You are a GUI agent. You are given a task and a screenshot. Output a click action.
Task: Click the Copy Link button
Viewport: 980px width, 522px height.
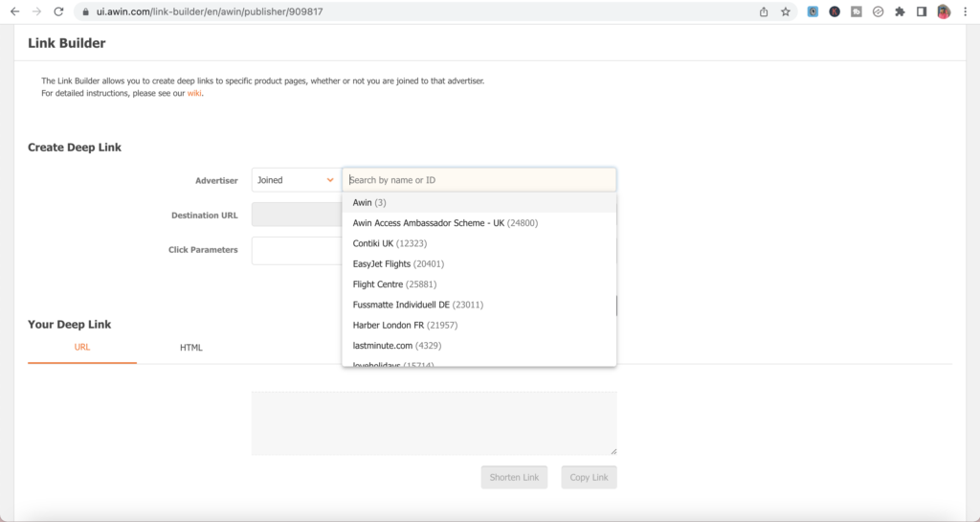pos(589,477)
